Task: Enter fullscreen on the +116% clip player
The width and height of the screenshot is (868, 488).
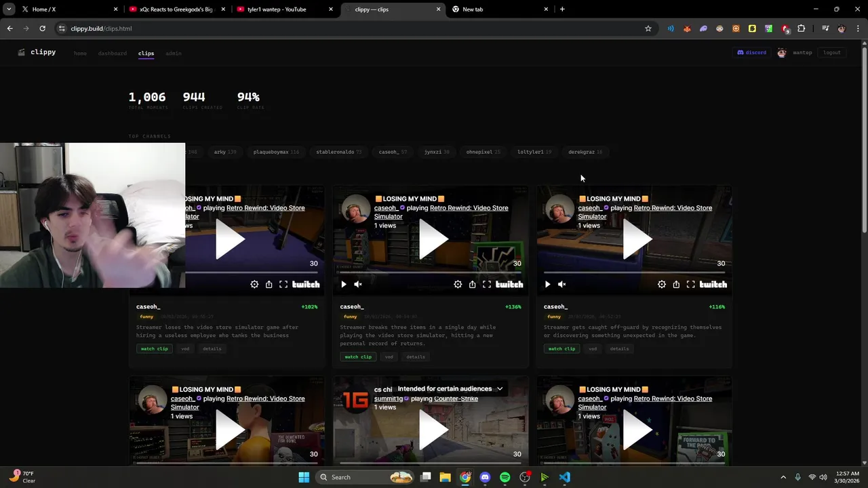Action: click(690, 285)
